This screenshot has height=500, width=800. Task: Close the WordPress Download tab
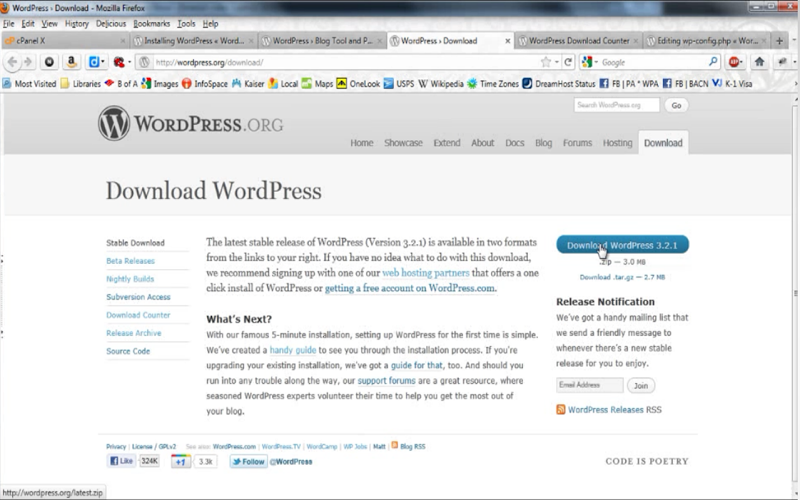[508, 41]
